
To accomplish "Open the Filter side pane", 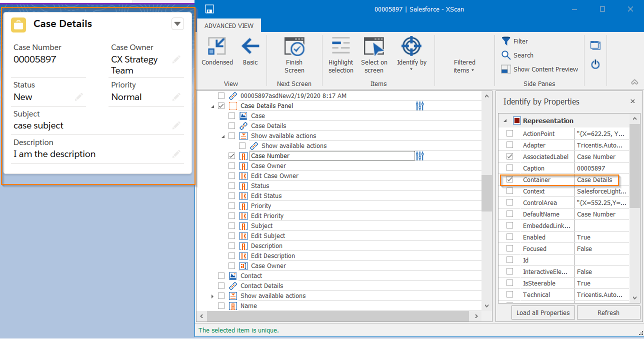I will coord(515,41).
